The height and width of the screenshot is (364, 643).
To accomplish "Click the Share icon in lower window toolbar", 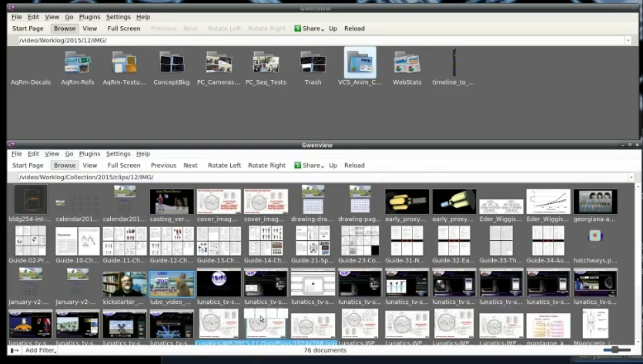I will pos(298,165).
